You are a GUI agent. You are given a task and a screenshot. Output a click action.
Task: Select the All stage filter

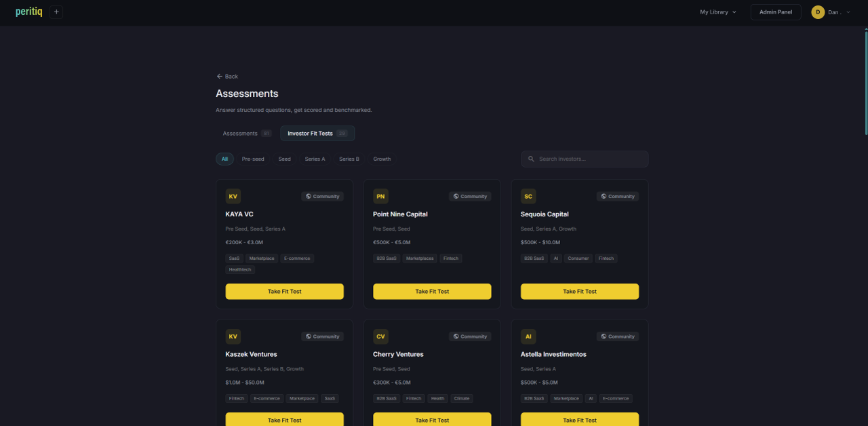coord(224,159)
